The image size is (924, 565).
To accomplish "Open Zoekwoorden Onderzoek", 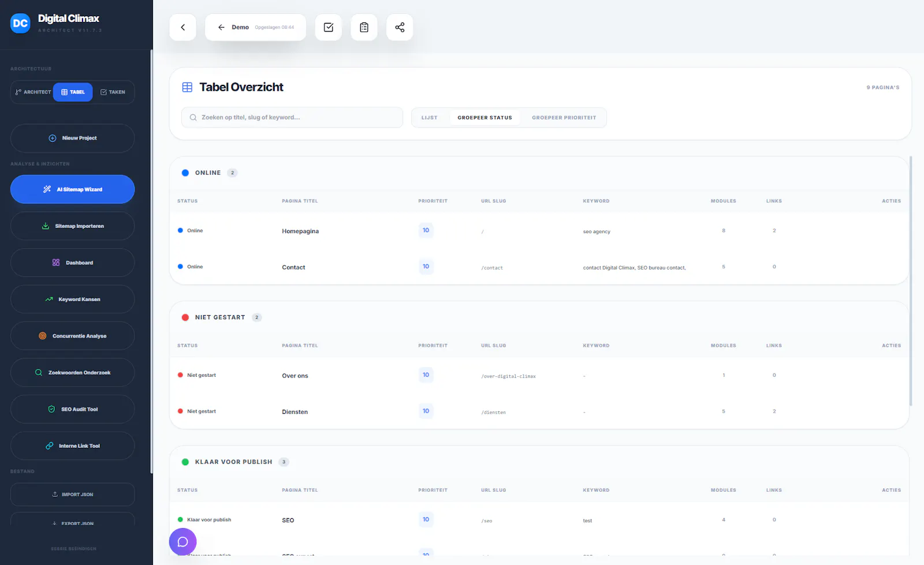I will 73,372.
